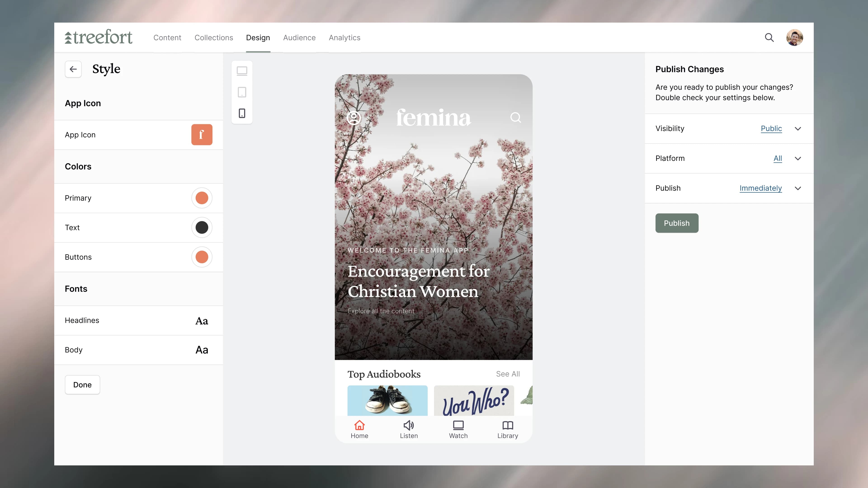Tap the Watch screen icon in preview

point(458,425)
